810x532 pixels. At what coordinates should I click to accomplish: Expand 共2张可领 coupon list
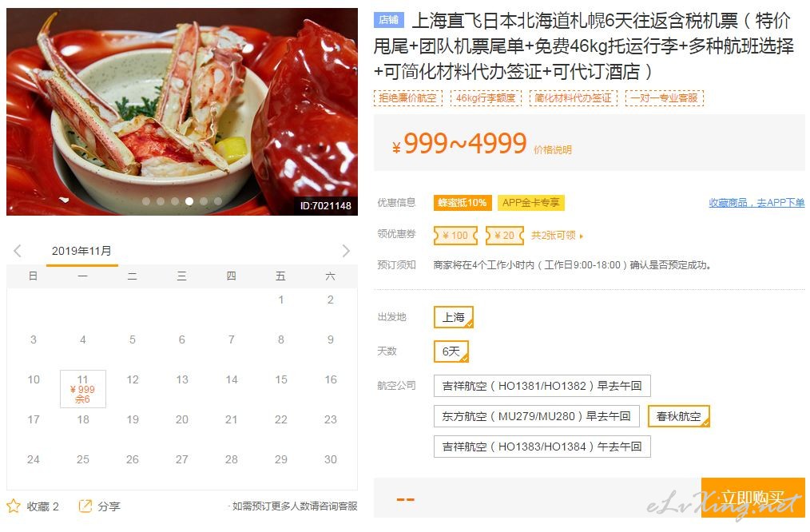pos(558,236)
